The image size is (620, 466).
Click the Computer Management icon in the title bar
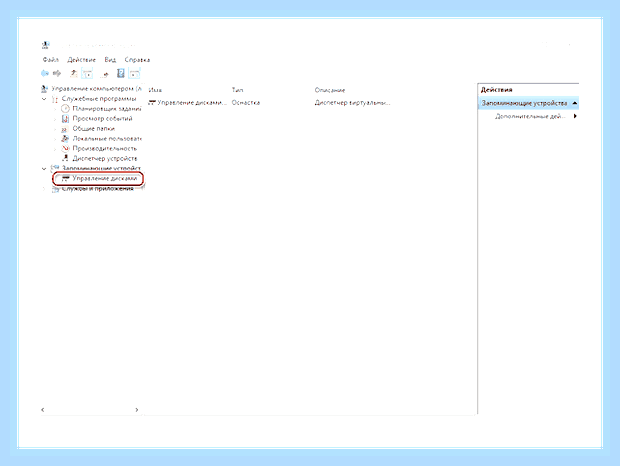[x=45, y=45]
